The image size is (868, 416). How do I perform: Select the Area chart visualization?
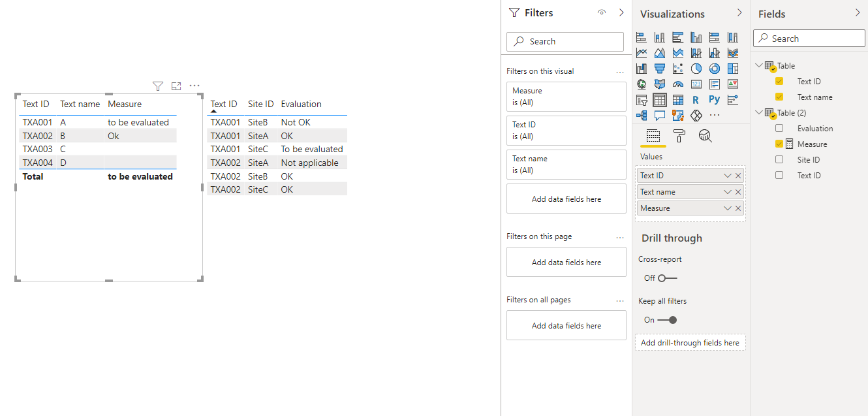[x=660, y=53]
